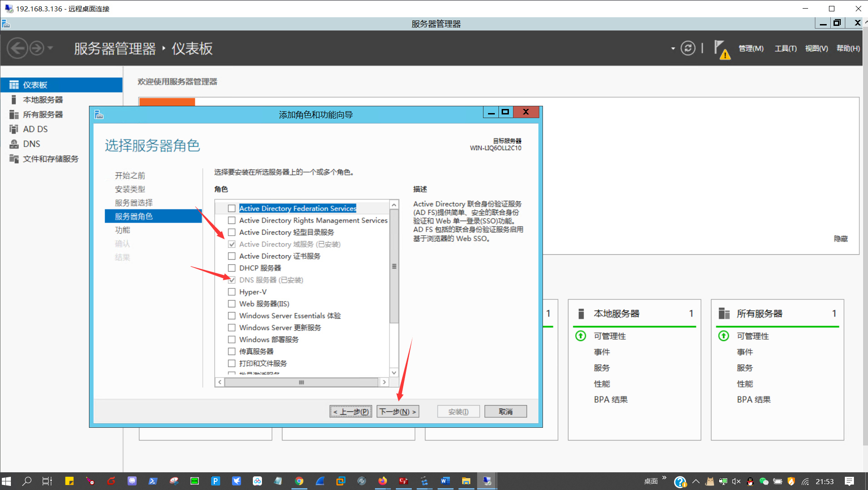The image size is (868, 490).
Task: Check Web 服务器(IIS) role
Action: (232, 304)
